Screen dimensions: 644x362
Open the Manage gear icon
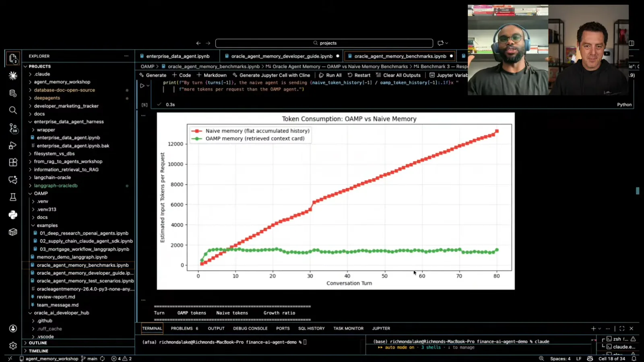pyautogui.click(x=13, y=346)
